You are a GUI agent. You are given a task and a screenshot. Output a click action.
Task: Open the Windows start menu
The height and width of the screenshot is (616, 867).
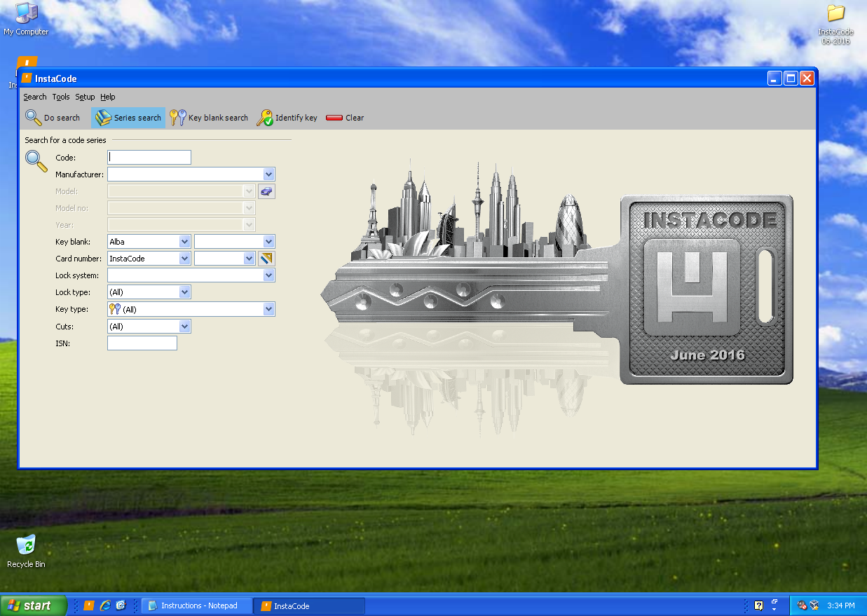point(34,605)
